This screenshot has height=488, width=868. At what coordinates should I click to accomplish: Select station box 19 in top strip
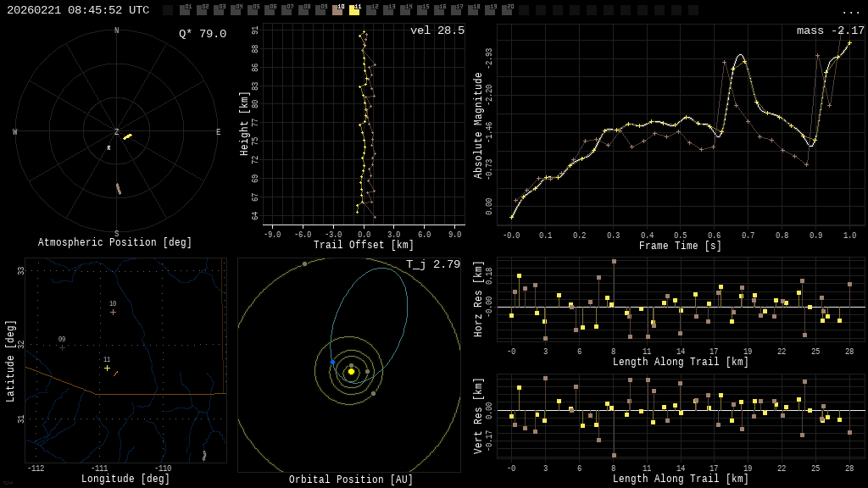(490, 10)
